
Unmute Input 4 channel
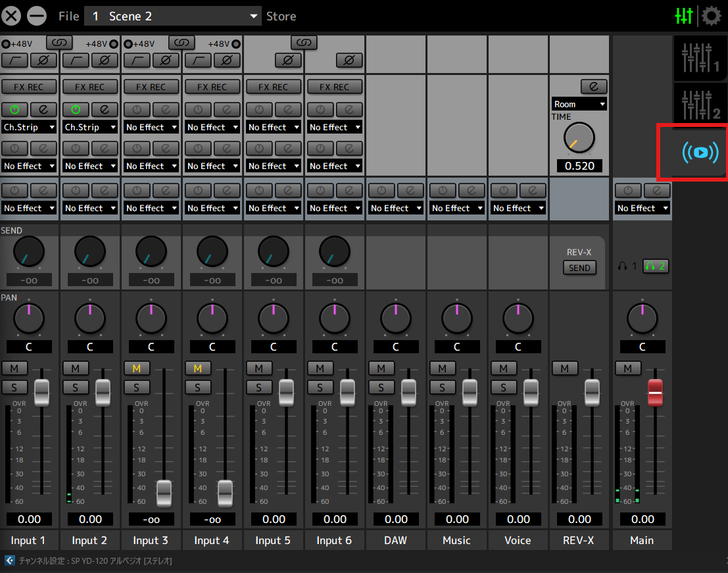pos(198,368)
